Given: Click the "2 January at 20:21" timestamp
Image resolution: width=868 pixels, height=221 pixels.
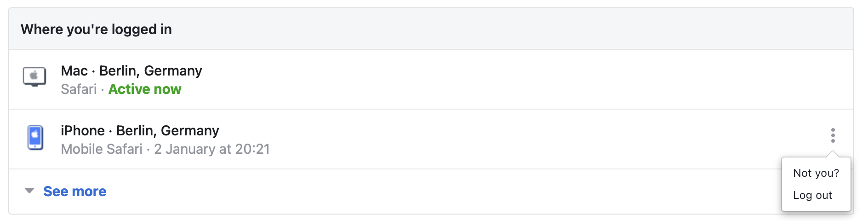Looking at the screenshot, I should click(211, 149).
